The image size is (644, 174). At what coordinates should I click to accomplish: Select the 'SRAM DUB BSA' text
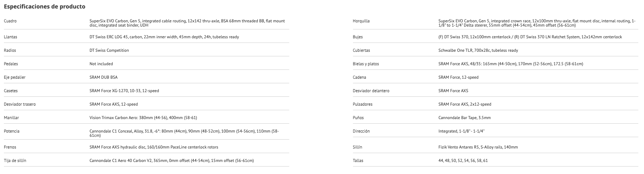pos(103,77)
